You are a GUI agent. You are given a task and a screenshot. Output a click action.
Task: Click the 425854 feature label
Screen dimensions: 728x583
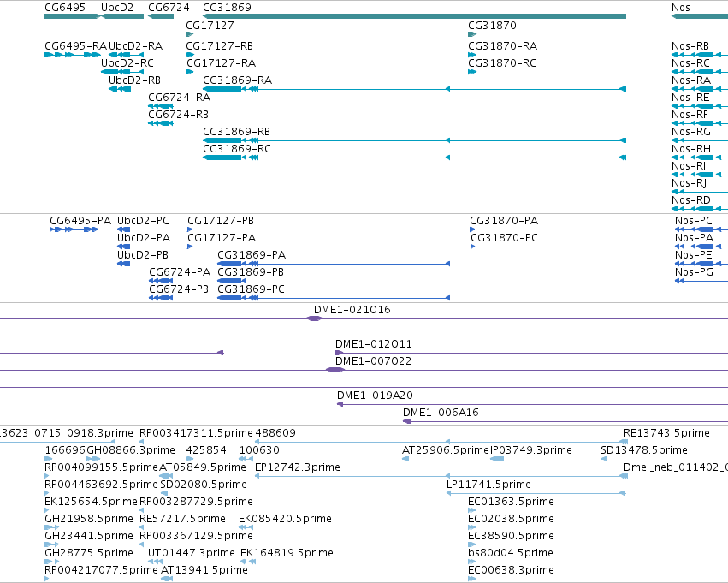[x=206, y=450]
